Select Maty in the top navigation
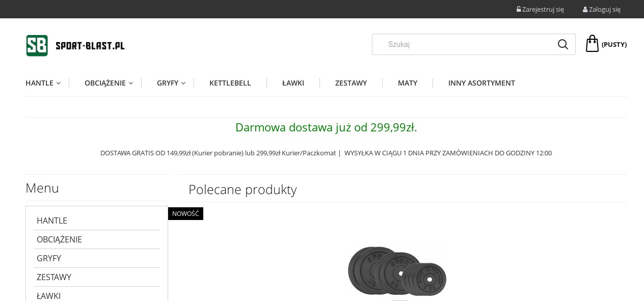The height and width of the screenshot is (301, 644). pyautogui.click(x=408, y=83)
